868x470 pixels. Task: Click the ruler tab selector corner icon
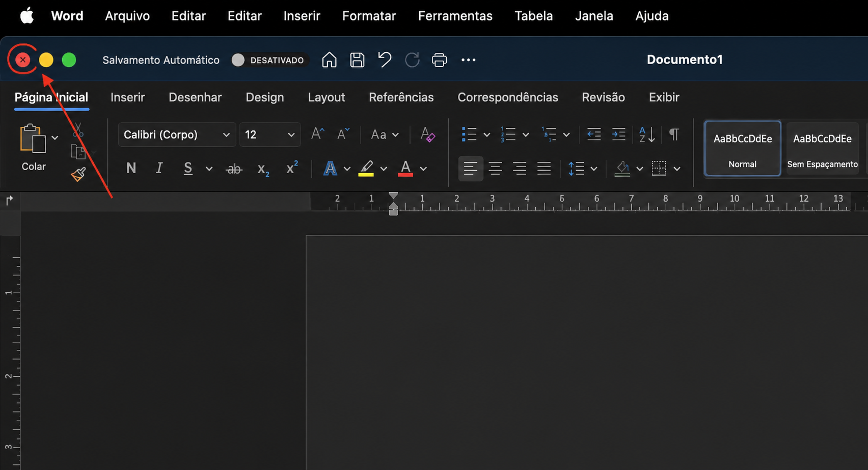click(10, 201)
